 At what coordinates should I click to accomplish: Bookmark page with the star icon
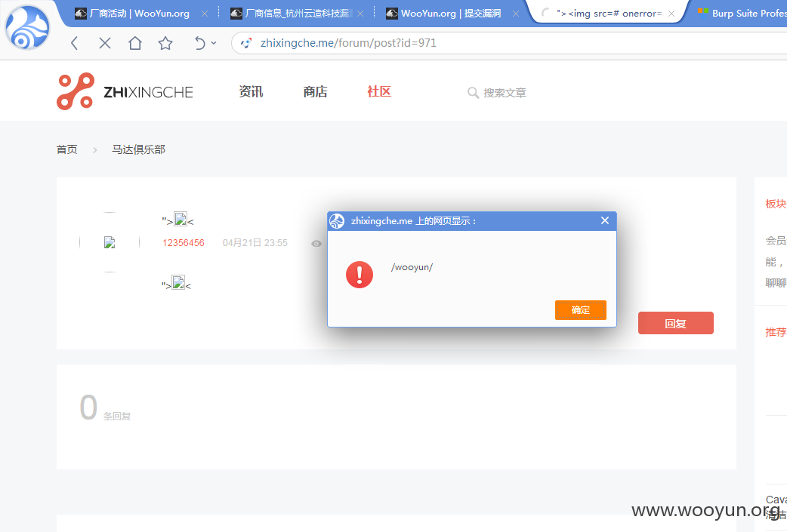tap(165, 44)
